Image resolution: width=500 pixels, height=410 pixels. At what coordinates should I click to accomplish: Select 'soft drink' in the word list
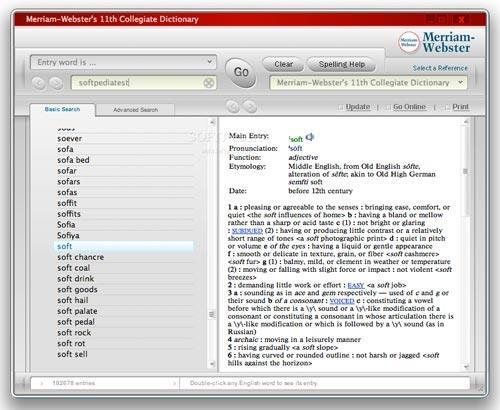pos(123,279)
